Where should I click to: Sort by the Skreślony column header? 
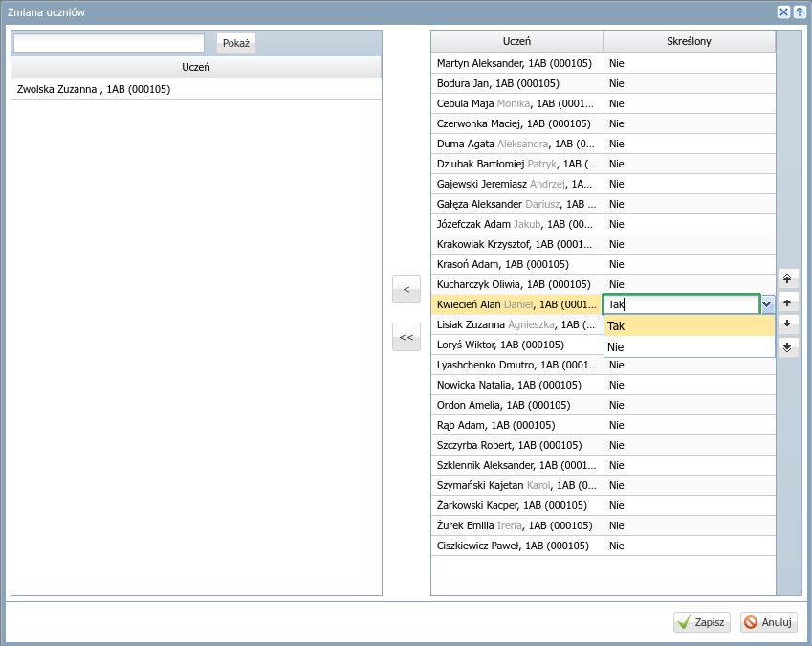[689, 41]
